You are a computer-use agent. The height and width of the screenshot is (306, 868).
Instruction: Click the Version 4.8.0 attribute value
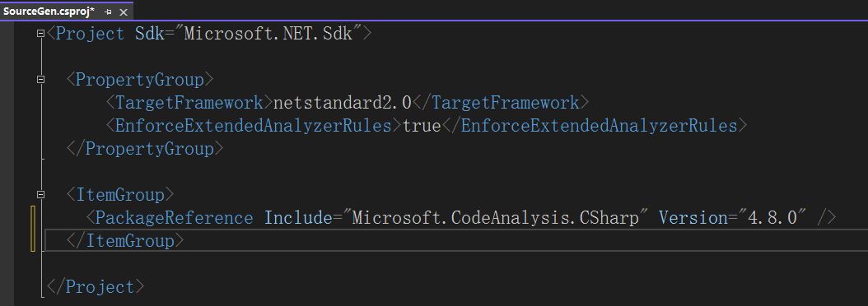tap(772, 218)
